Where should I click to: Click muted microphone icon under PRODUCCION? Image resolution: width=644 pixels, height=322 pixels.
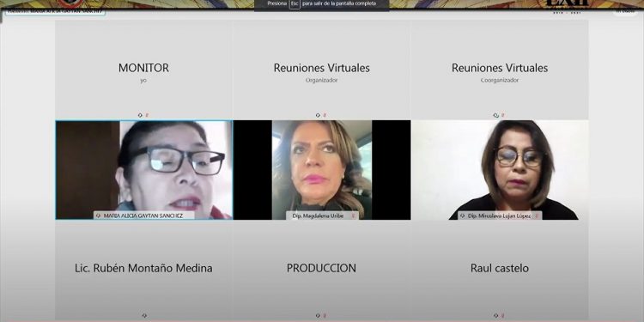tap(325, 316)
